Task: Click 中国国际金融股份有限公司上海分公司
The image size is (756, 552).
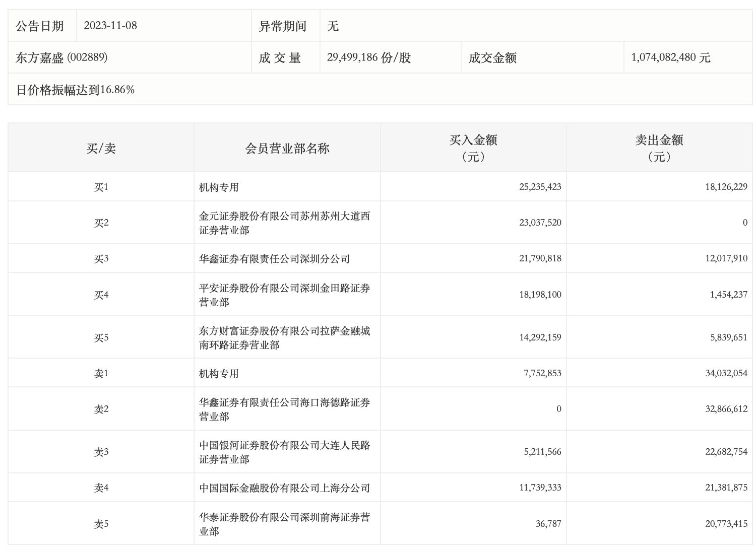Action: click(x=285, y=488)
